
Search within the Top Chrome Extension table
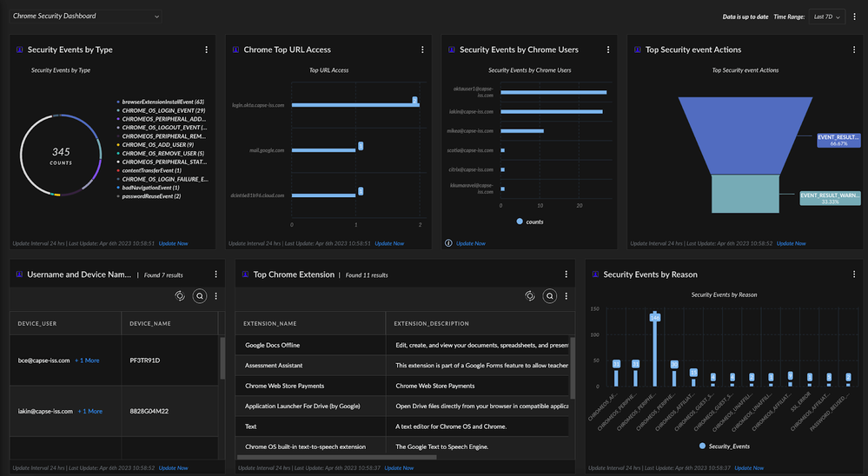tap(550, 296)
